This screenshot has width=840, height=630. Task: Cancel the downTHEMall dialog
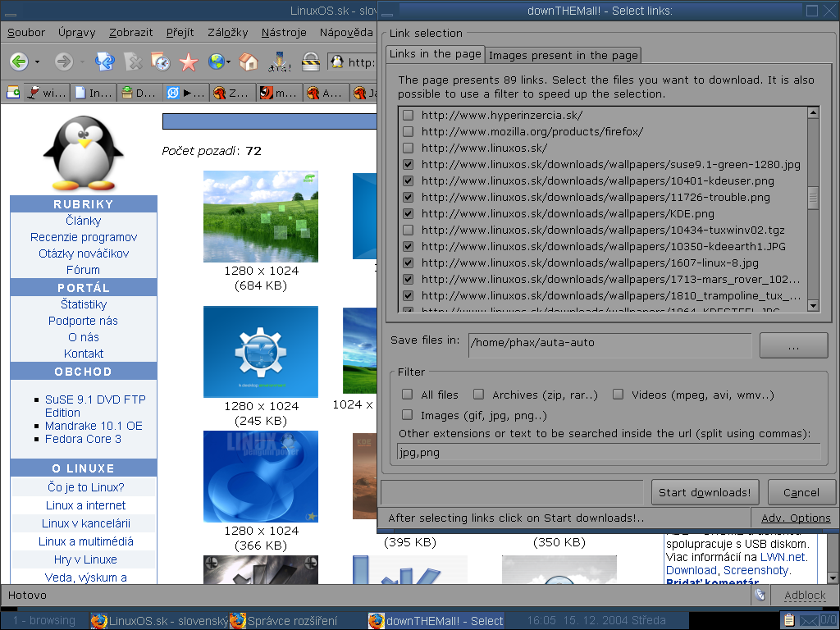801,492
